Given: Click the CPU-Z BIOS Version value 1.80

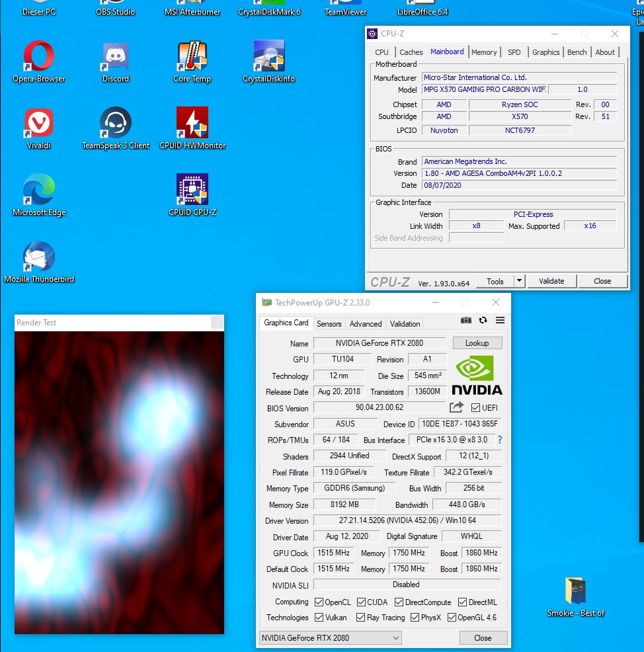Looking at the screenshot, I should [x=519, y=173].
